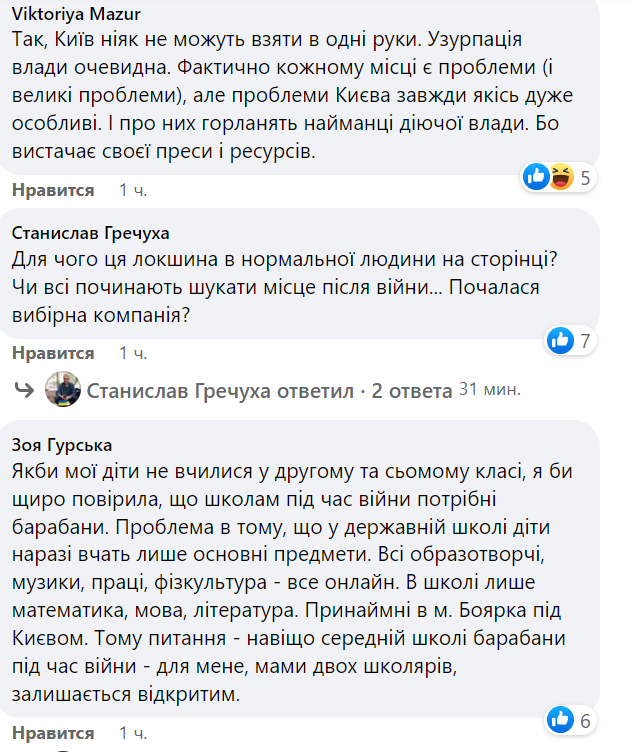Open Зоя Гурська's profile name

coord(62,444)
